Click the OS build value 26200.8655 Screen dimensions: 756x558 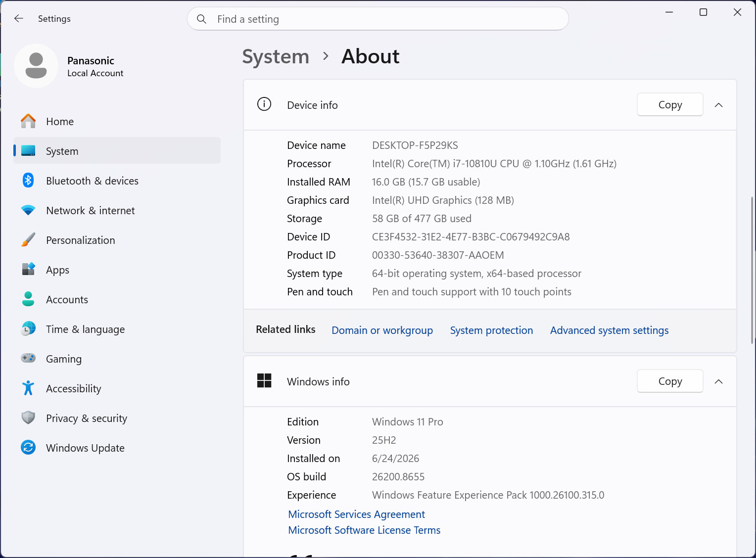click(398, 476)
